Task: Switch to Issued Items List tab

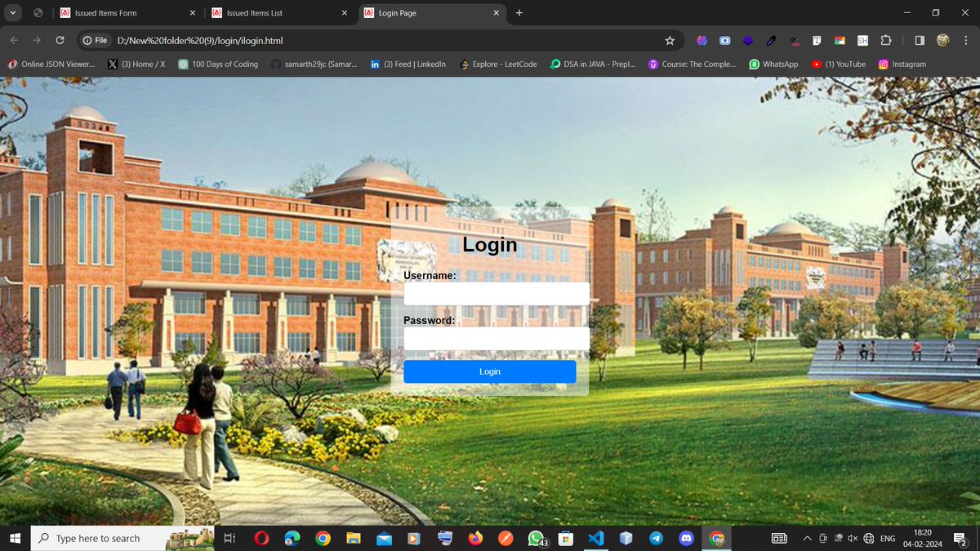Action: click(x=278, y=13)
